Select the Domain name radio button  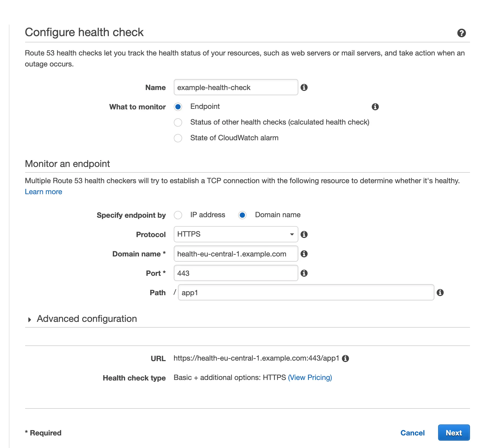242,215
